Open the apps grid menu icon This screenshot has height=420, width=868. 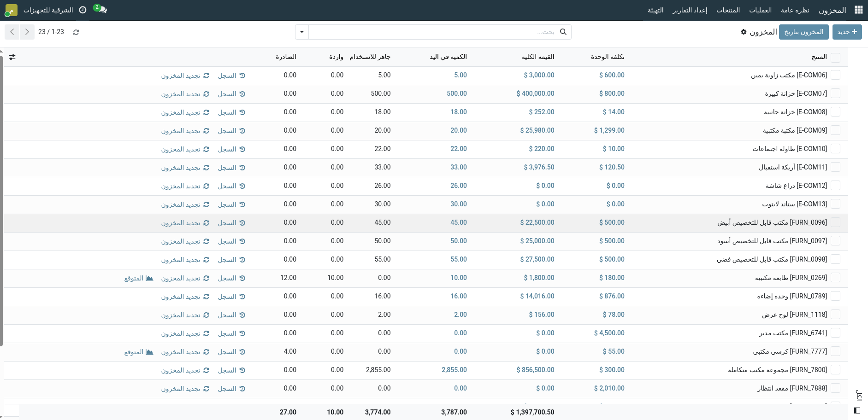pos(858,10)
